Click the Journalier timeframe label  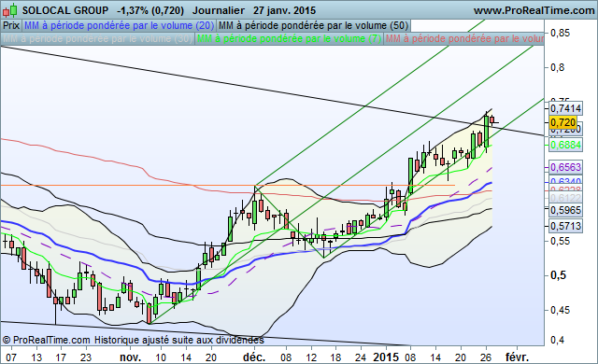pyautogui.click(x=218, y=10)
